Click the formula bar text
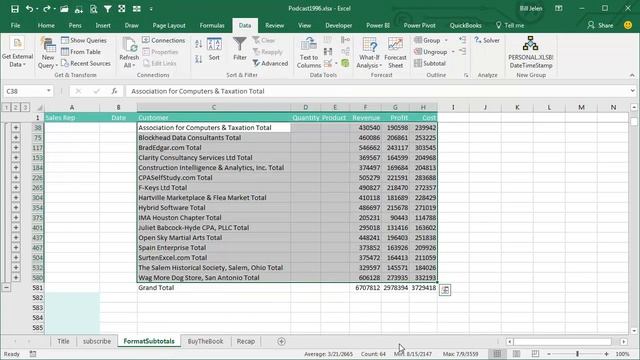The width and height of the screenshot is (640, 360). click(198, 91)
